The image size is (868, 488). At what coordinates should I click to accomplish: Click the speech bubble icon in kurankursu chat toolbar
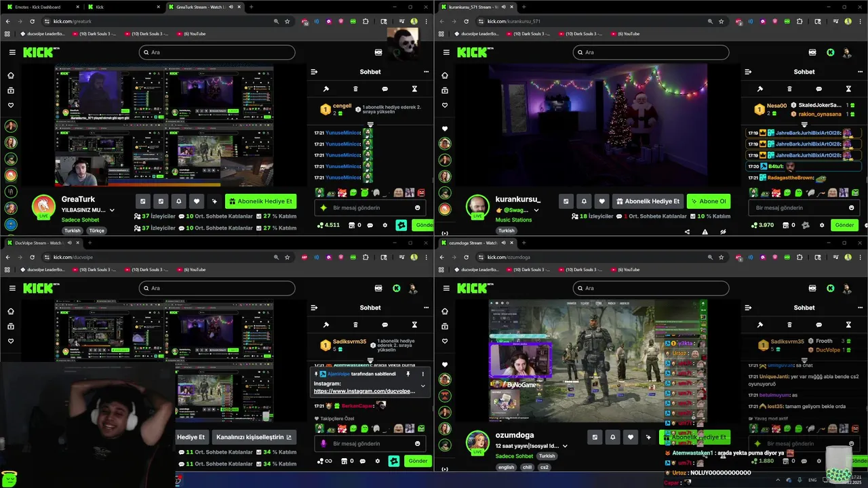(x=818, y=89)
